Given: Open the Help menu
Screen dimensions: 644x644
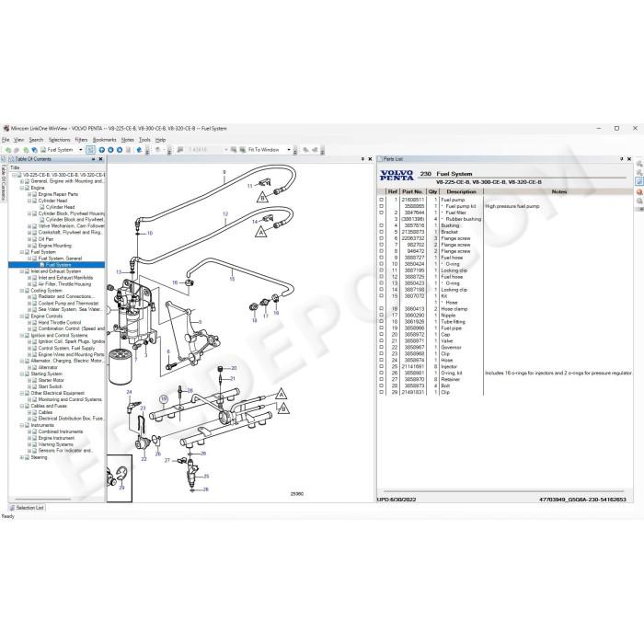Looking at the screenshot, I should (x=161, y=140).
